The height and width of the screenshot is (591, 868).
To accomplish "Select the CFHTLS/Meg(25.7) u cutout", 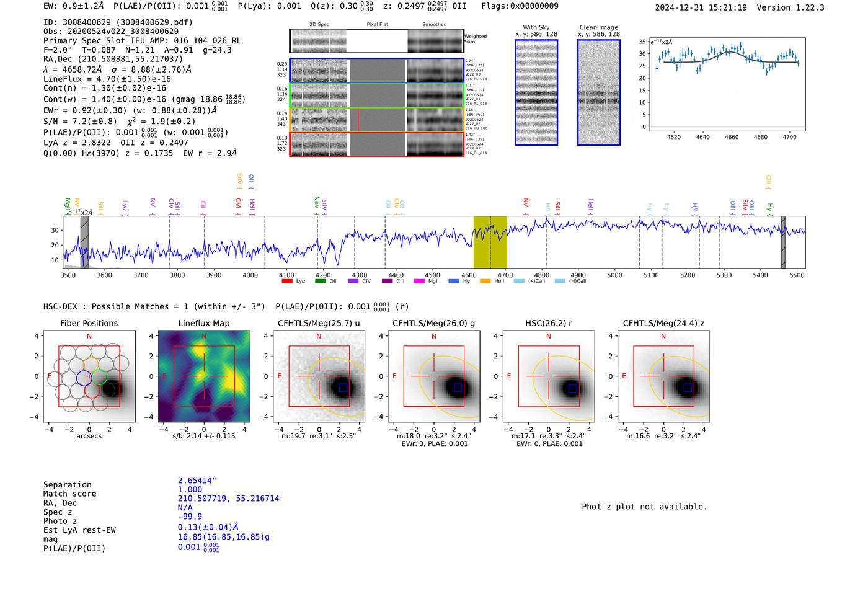I will coord(319,376).
